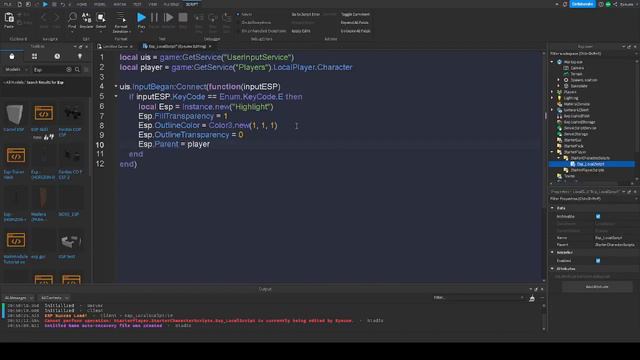640x360 pixels.
Task: Collapse the Data properties section
Action: tap(552, 208)
